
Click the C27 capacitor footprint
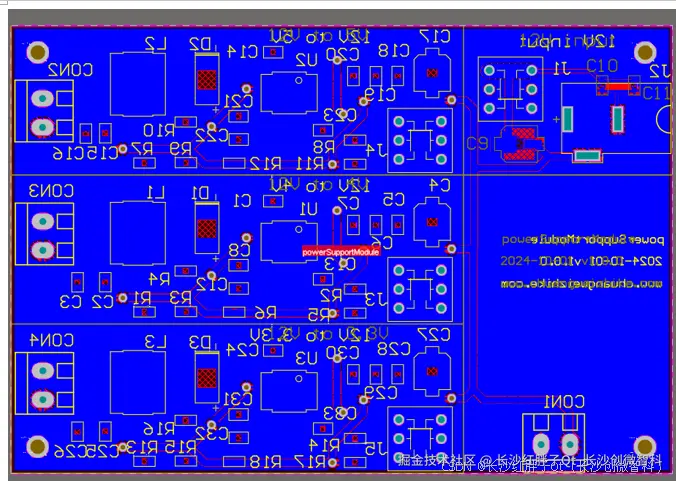[432, 371]
